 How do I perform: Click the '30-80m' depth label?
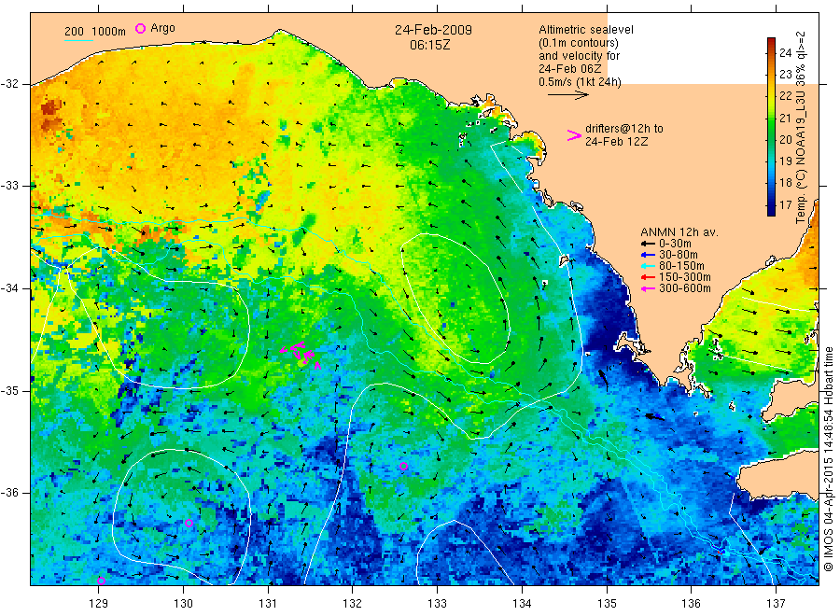coord(679,255)
